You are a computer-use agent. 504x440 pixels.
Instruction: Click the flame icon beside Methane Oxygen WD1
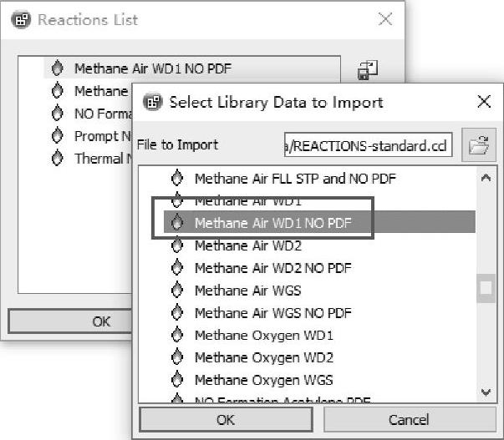click(x=177, y=335)
